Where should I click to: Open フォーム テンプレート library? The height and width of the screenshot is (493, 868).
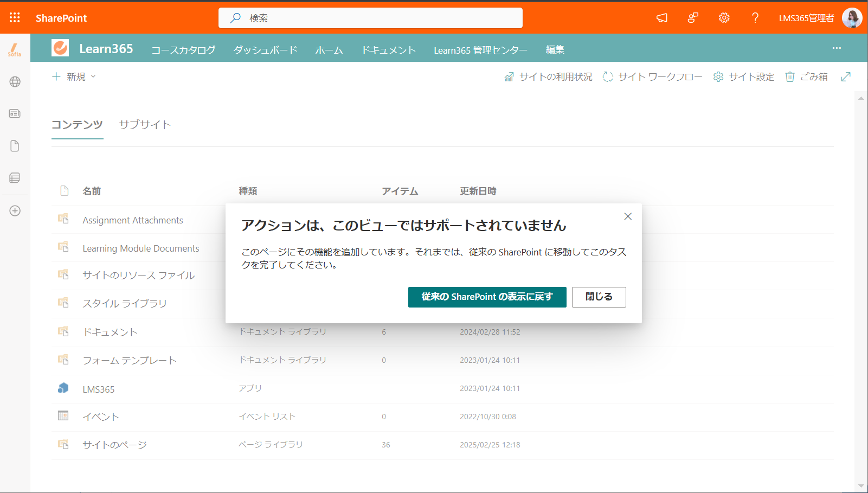point(130,361)
